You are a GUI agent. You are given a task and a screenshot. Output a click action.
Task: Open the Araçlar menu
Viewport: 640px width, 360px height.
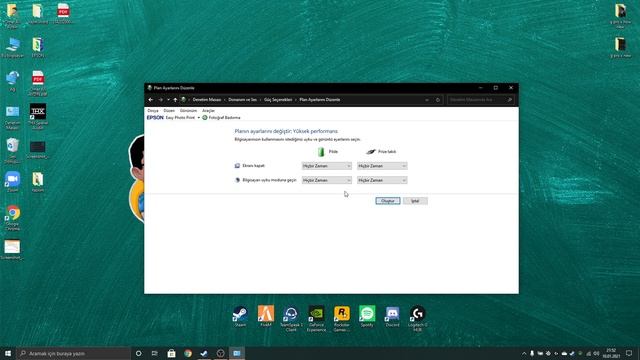[208, 111]
